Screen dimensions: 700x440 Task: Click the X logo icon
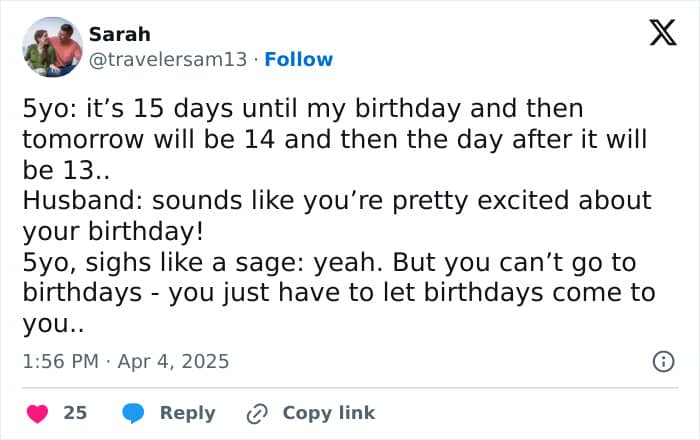663,33
